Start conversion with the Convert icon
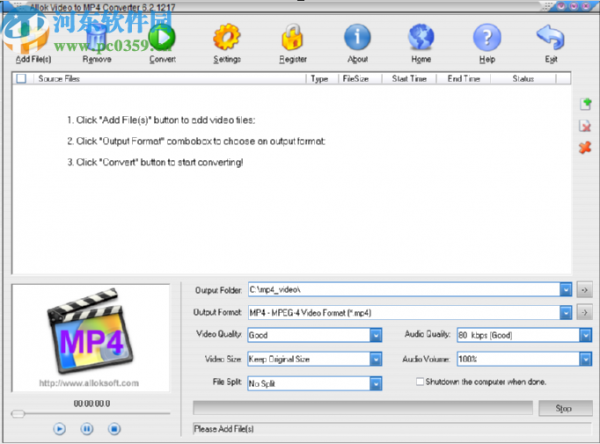 click(x=162, y=37)
